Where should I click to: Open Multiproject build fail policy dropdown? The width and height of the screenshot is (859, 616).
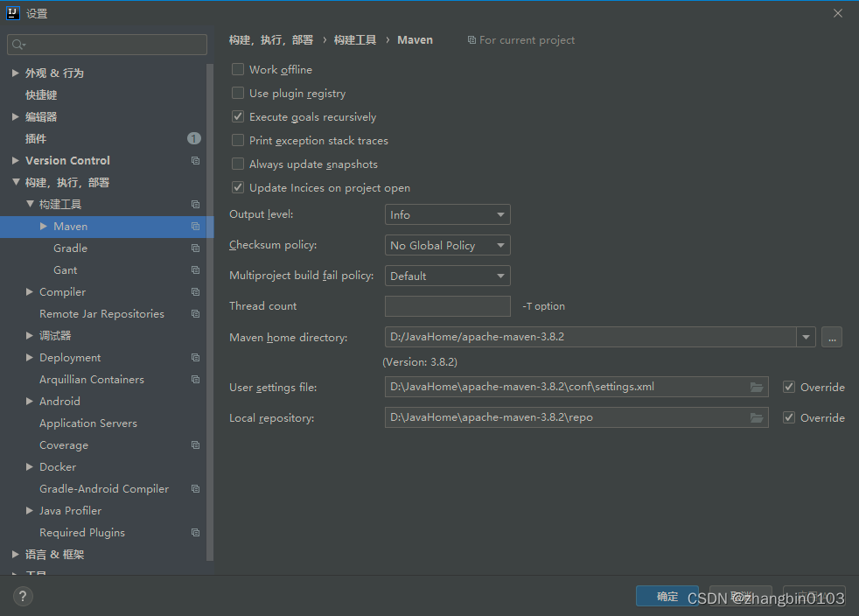(448, 276)
